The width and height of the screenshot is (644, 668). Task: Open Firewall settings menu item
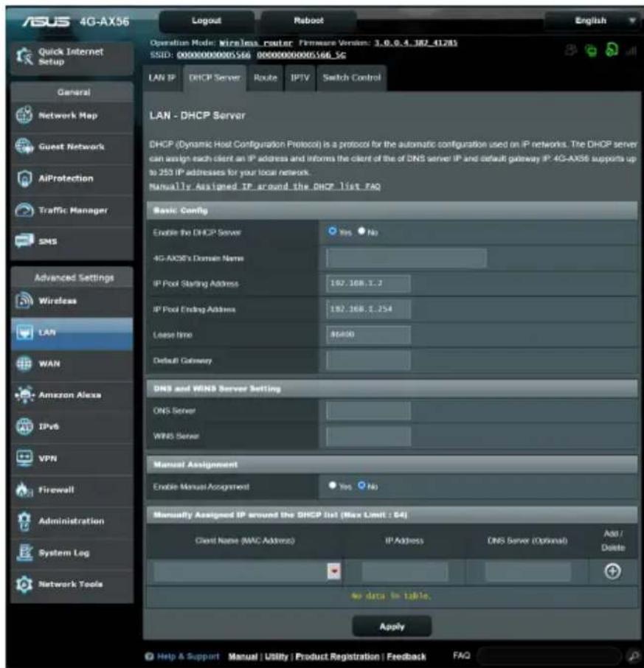click(x=72, y=490)
